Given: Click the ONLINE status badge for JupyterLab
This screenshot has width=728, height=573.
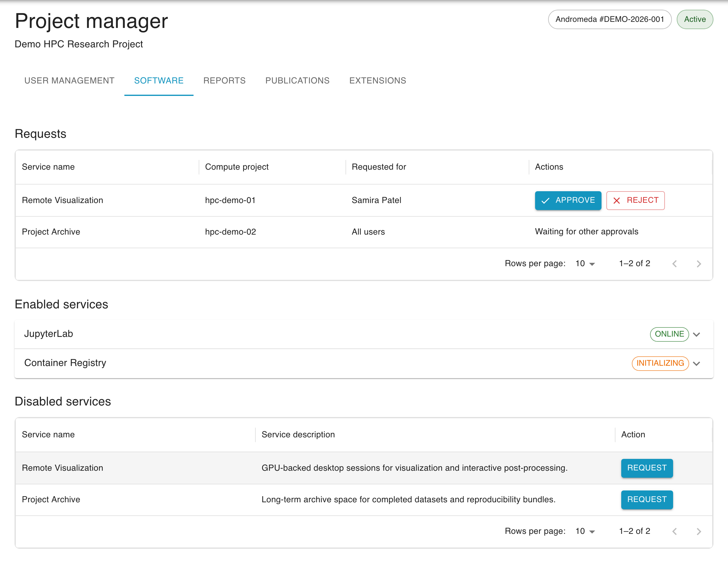Looking at the screenshot, I should point(669,334).
